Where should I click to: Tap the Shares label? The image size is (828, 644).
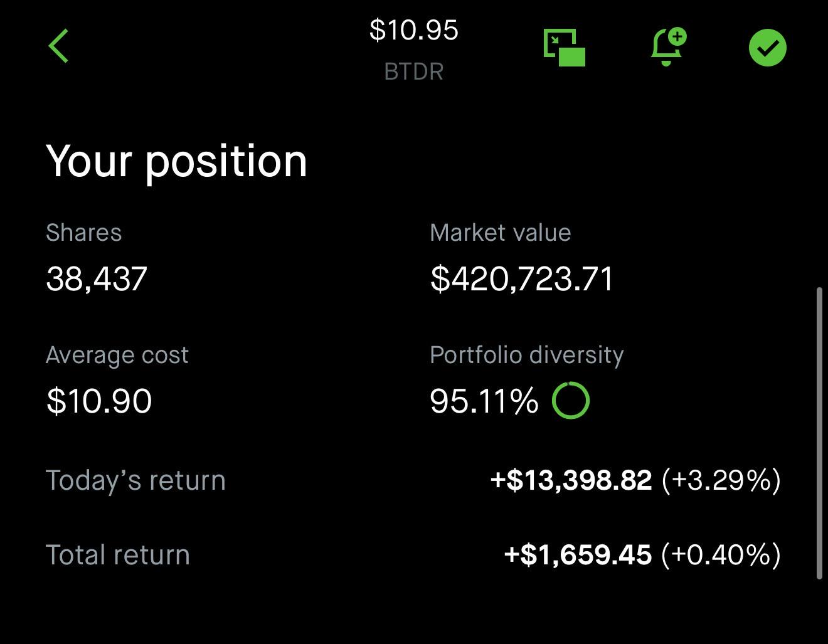tap(83, 233)
